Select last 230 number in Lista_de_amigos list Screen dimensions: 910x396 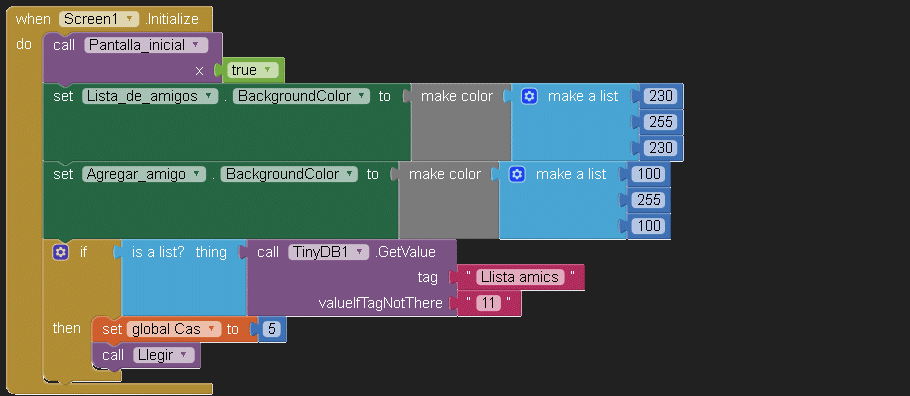pos(660,148)
